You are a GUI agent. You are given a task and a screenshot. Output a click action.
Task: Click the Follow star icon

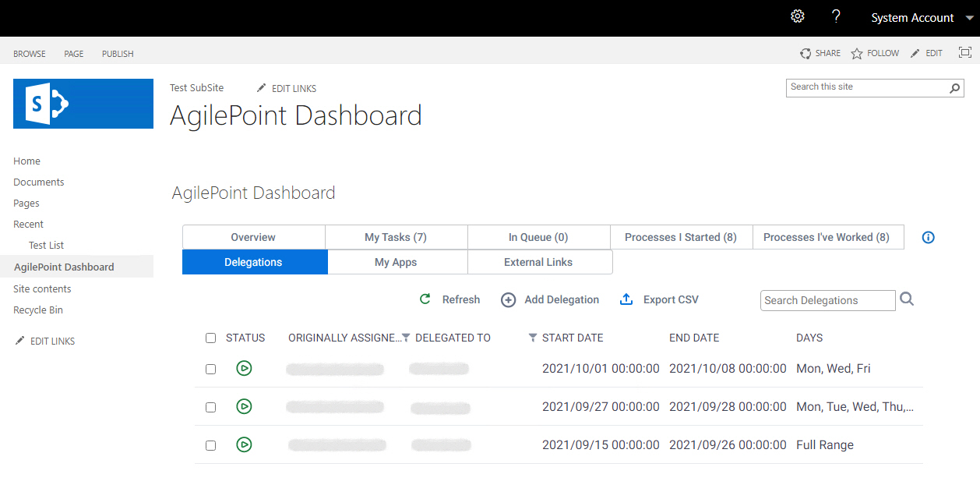tap(857, 53)
